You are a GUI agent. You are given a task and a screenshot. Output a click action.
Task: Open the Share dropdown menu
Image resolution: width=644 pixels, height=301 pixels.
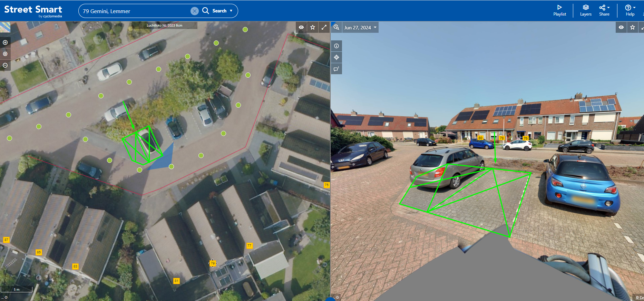pos(604,10)
